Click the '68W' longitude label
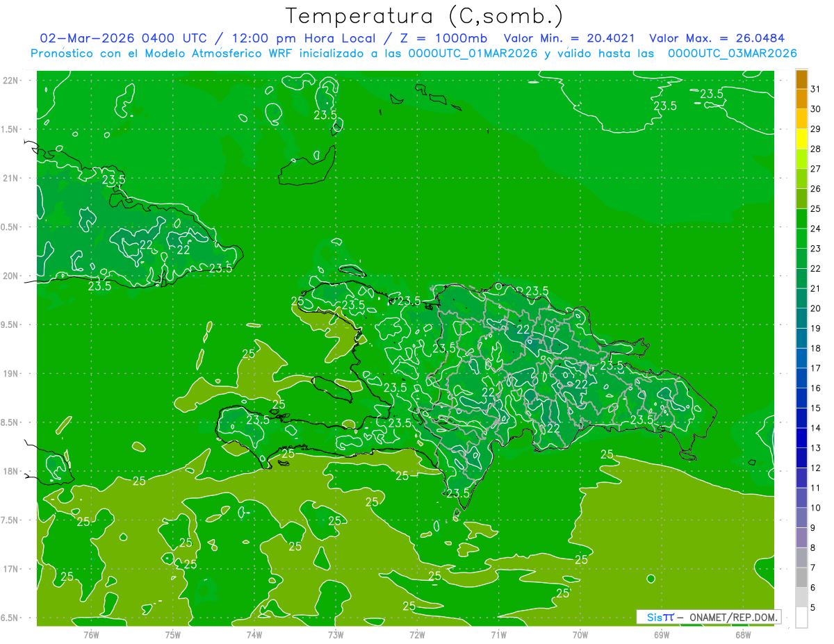The image size is (834, 644). click(x=743, y=634)
